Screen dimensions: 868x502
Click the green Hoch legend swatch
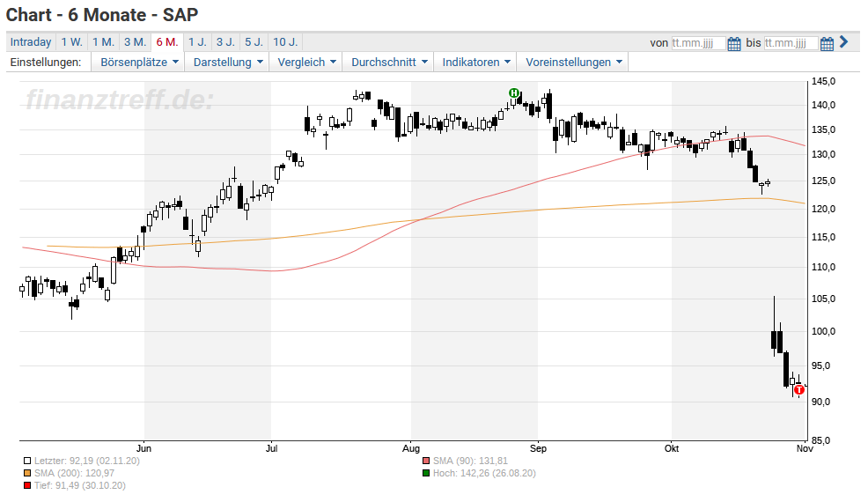426,473
